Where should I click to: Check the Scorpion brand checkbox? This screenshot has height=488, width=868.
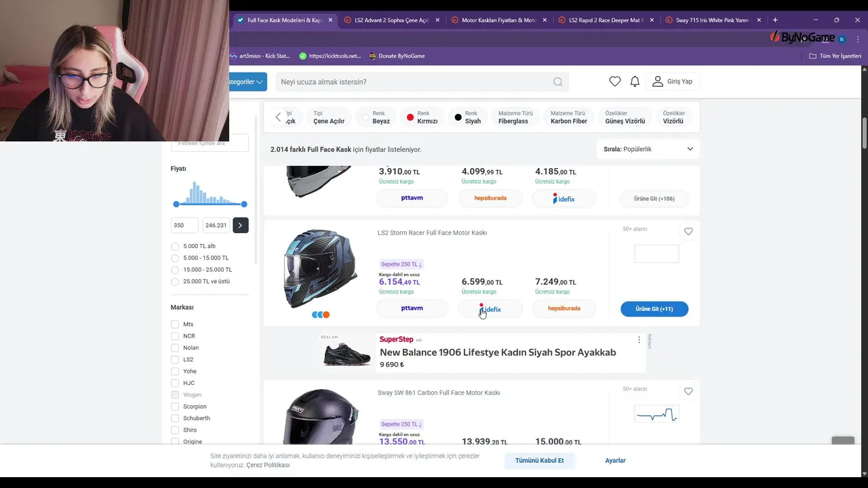[x=175, y=407]
